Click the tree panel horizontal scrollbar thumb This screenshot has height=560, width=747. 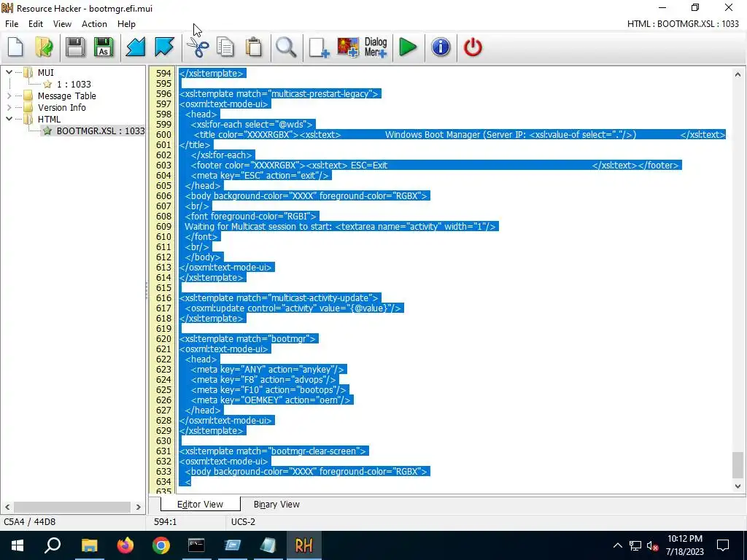tap(72, 507)
